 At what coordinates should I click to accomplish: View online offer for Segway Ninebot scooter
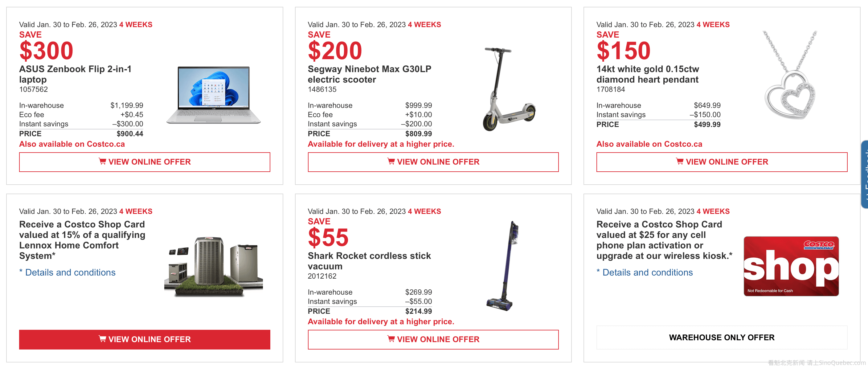(x=433, y=162)
